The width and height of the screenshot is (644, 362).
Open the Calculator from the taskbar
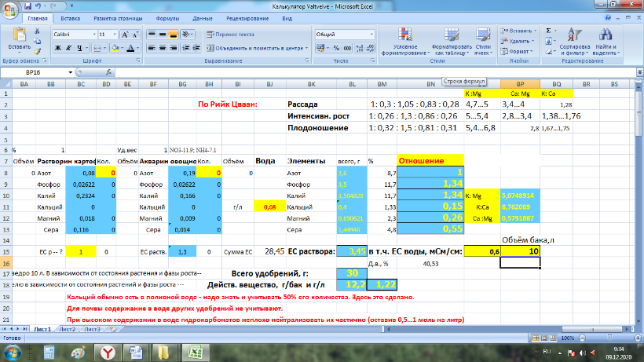point(49,352)
